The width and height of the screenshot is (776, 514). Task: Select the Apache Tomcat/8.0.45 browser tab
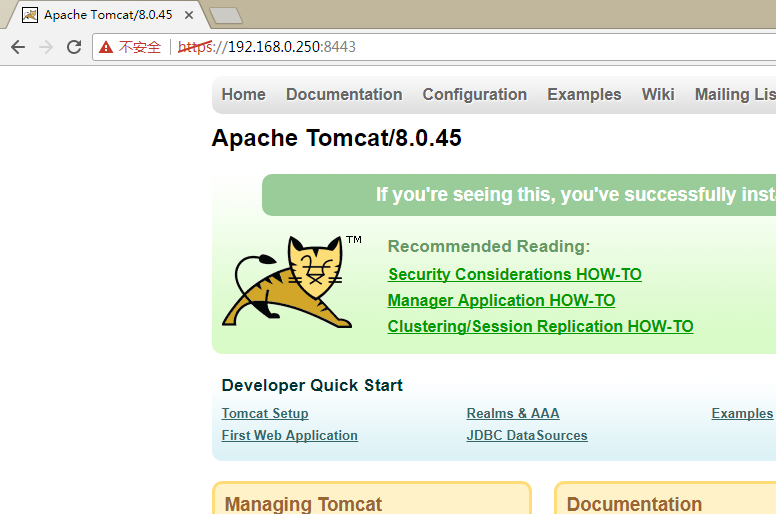108,15
